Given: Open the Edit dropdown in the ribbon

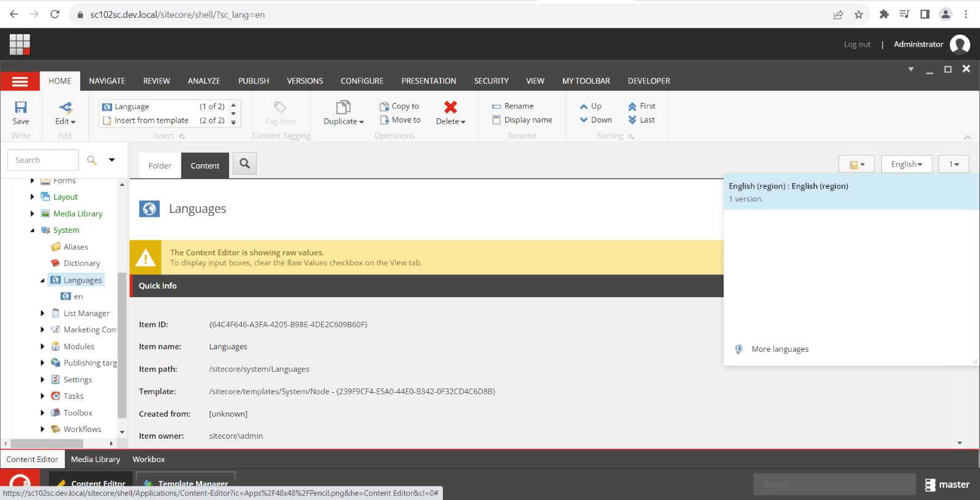Looking at the screenshot, I should point(65,113).
